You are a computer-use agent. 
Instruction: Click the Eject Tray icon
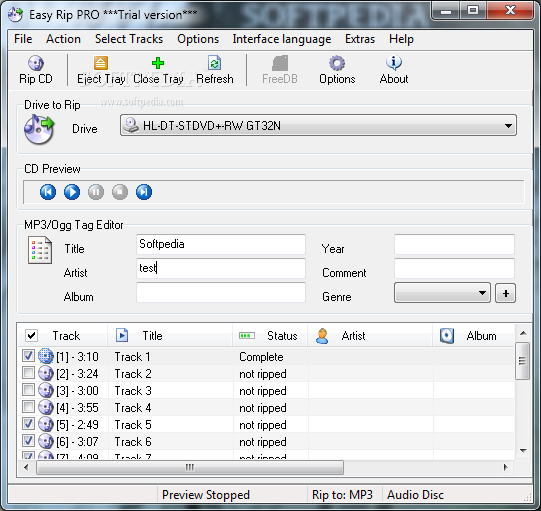click(101, 63)
